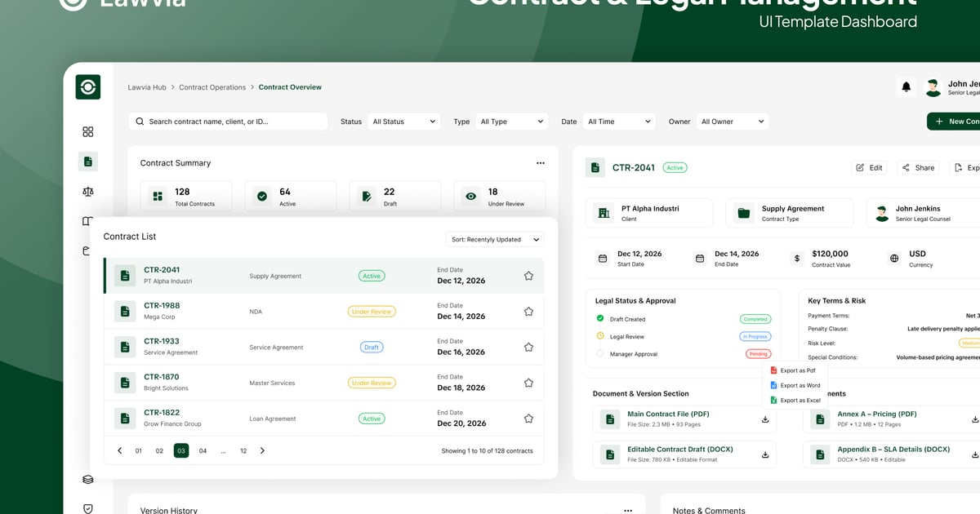Go to pagination page 01
980x514 pixels.
(x=139, y=450)
